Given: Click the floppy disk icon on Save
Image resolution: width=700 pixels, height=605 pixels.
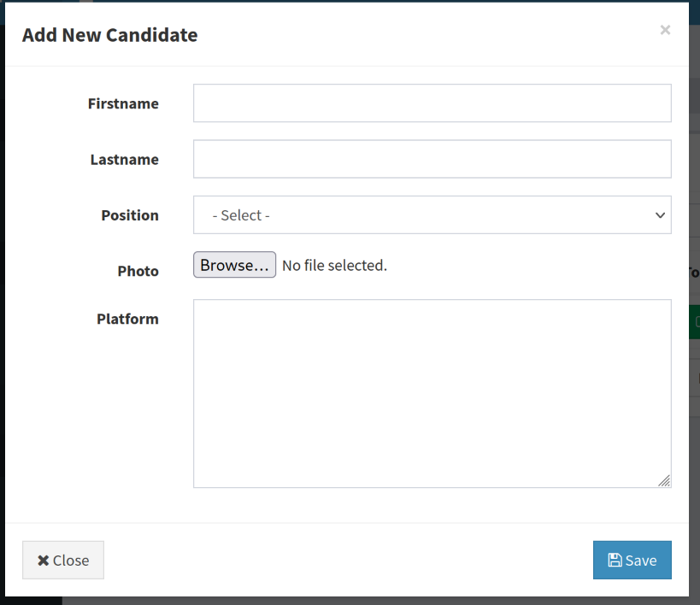Looking at the screenshot, I should tap(615, 561).
